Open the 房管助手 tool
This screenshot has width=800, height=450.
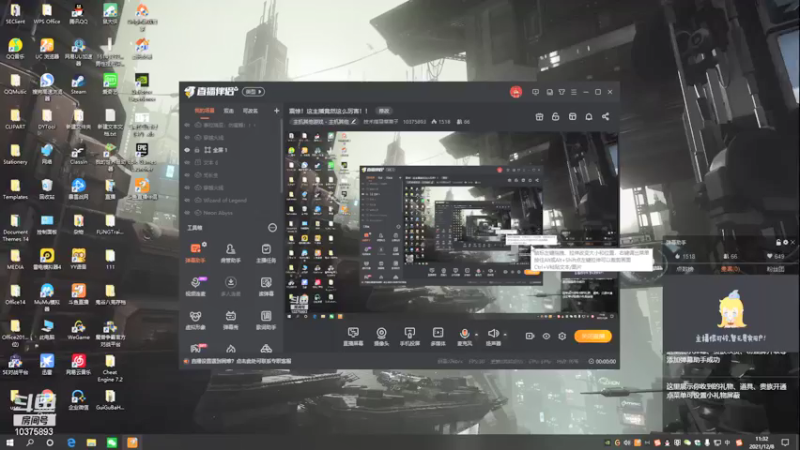coord(231,253)
